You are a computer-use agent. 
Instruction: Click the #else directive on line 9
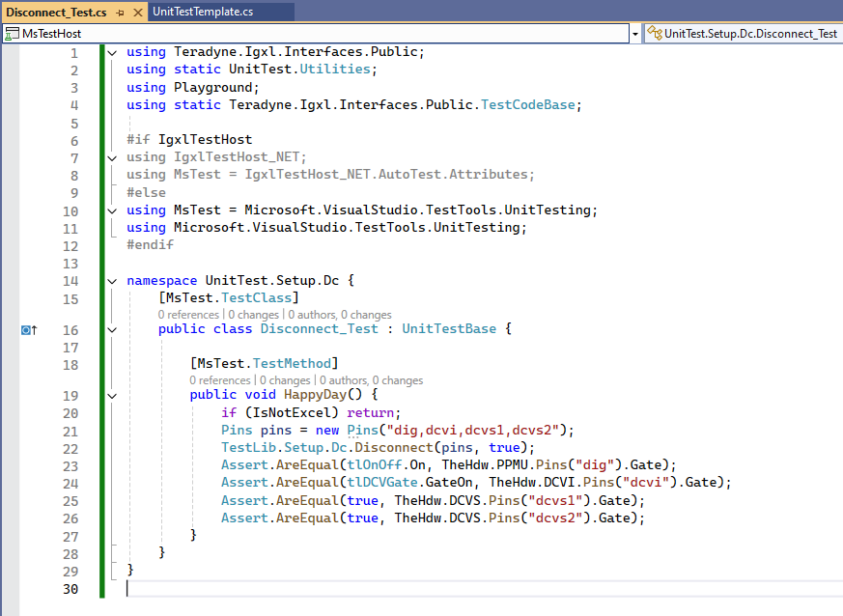coord(146,193)
